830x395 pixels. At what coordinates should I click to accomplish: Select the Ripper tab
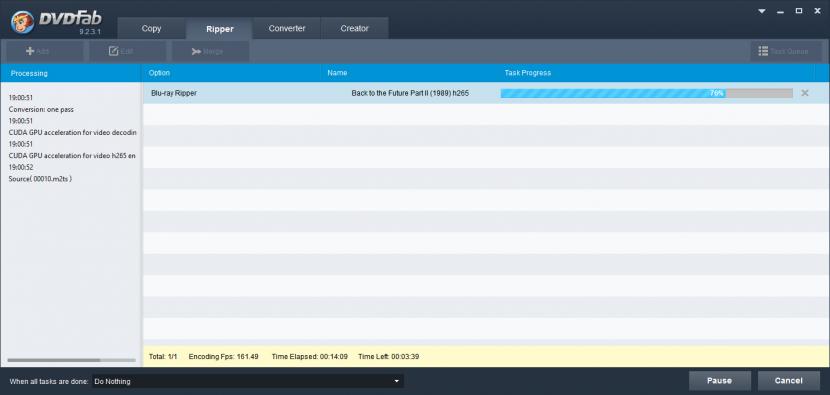tap(220, 29)
